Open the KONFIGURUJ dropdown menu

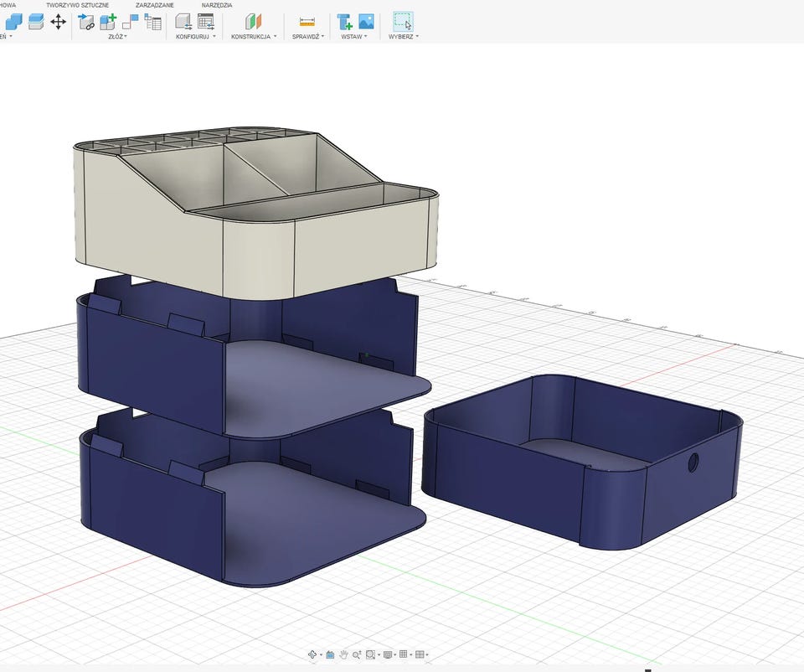[195, 37]
